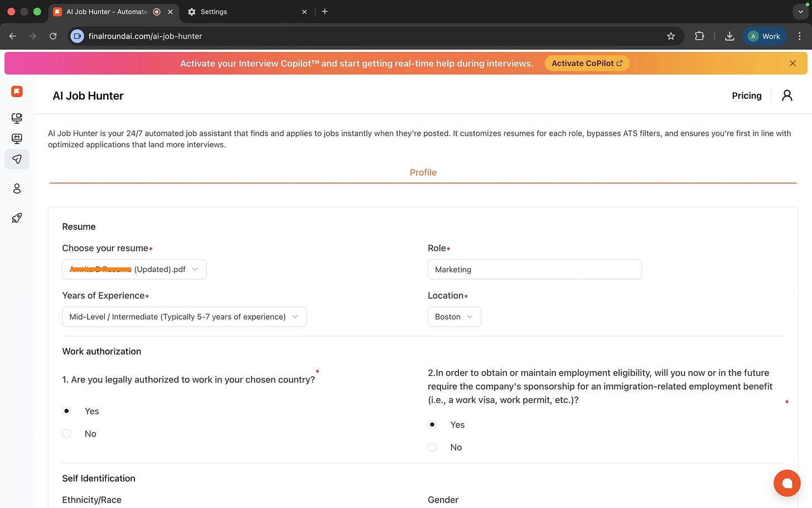Viewport: 812px width, 508px height.
Task: Click the browser address bar URL
Action: (x=145, y=36)
